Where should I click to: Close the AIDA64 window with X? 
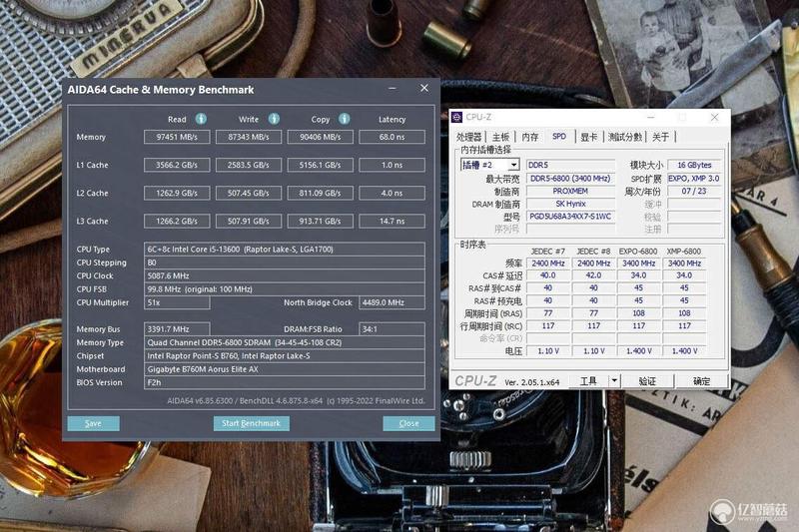click(423, 88)
